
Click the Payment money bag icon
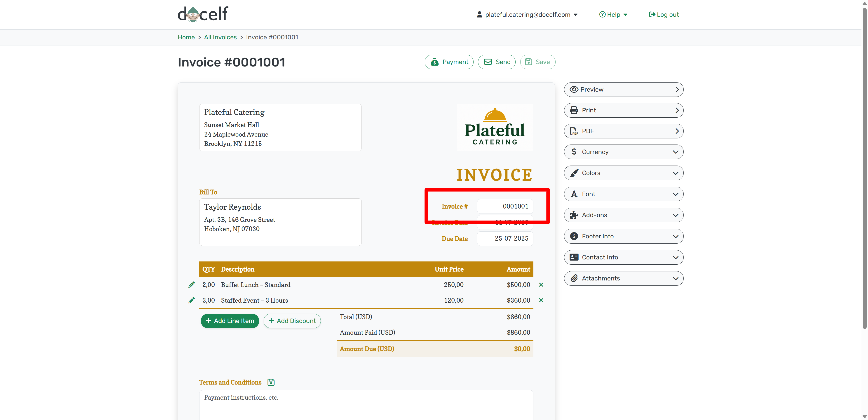pos(435,62)
